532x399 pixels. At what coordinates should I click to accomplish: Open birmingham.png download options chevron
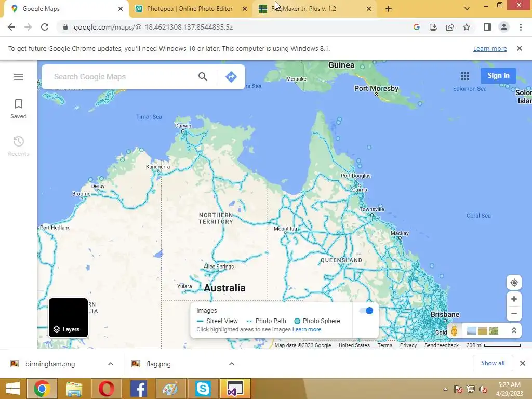point(110,364)
